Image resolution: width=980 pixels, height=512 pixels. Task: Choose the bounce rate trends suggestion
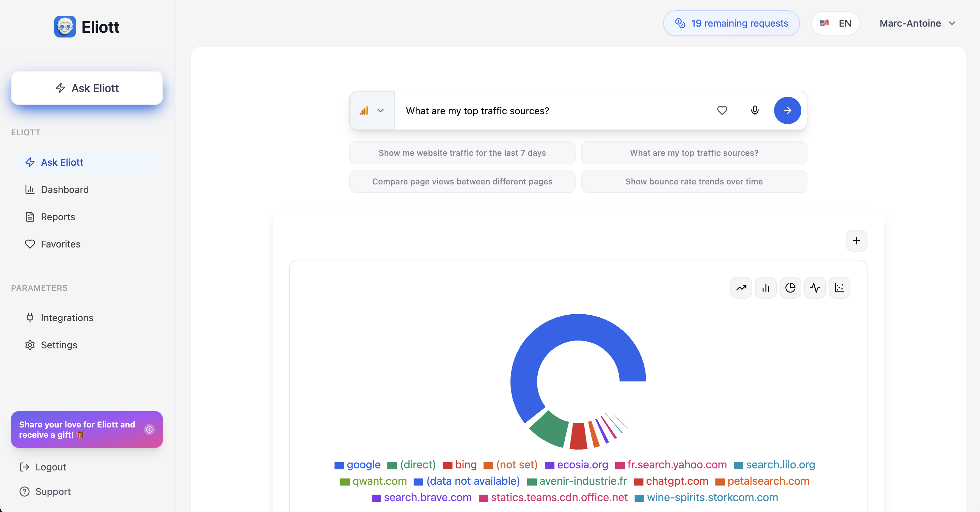coord(694,181)
